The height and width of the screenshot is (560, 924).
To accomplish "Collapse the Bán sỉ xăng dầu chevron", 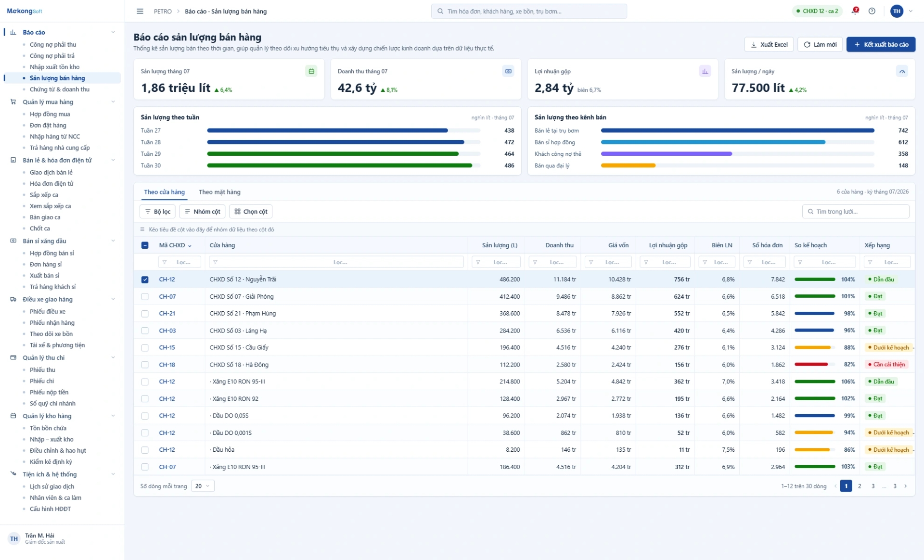I will coord(113,241).
